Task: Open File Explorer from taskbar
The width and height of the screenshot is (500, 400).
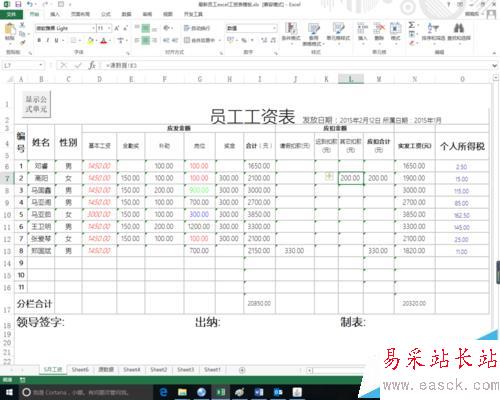Action: pyautogui.click(x=182, y=392)
